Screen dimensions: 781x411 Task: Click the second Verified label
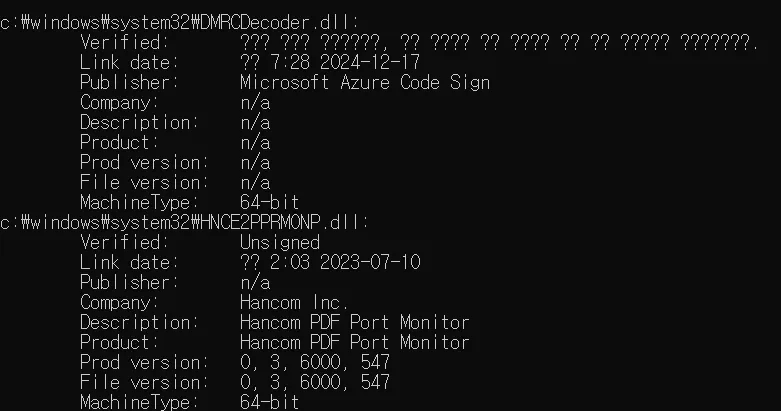tap(125, 243)
